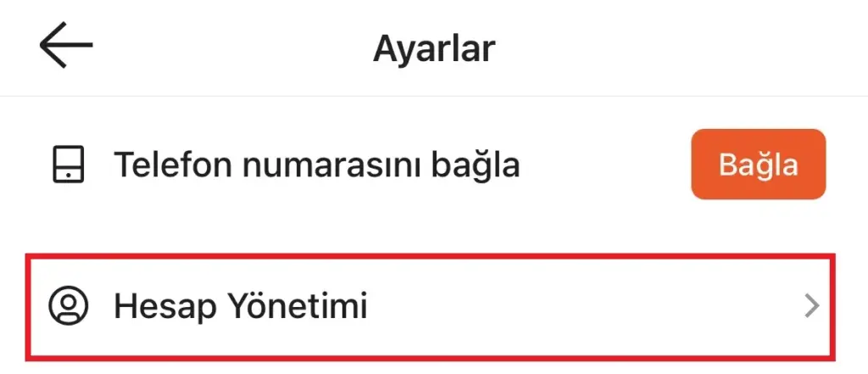Open the red-outlined Hesap Yönetimi row's arrow
Screen dimensions: 868x374
point(811,306)
